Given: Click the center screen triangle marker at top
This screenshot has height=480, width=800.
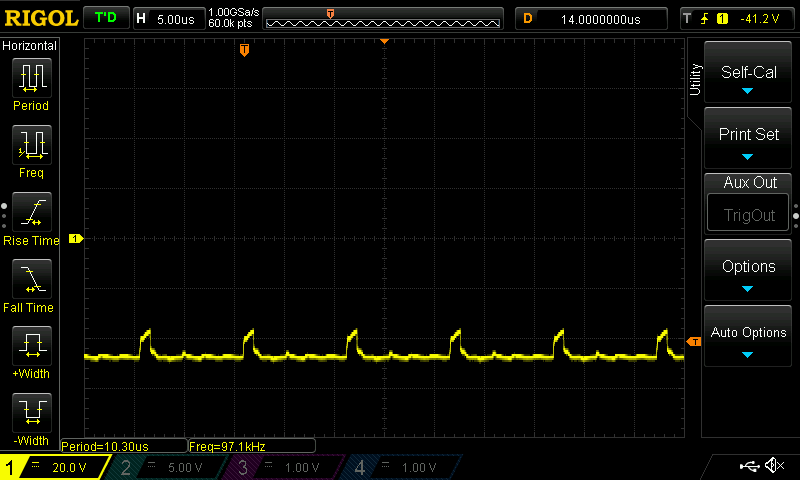Looking at the screenshot, I should [384, 41].
